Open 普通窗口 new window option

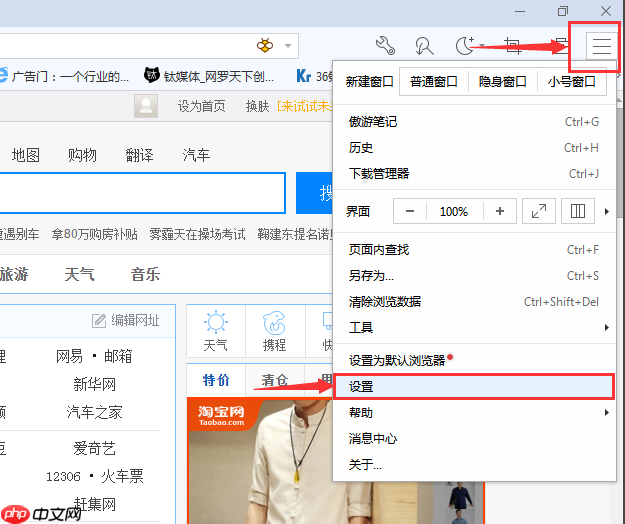[x=434, y=82]
